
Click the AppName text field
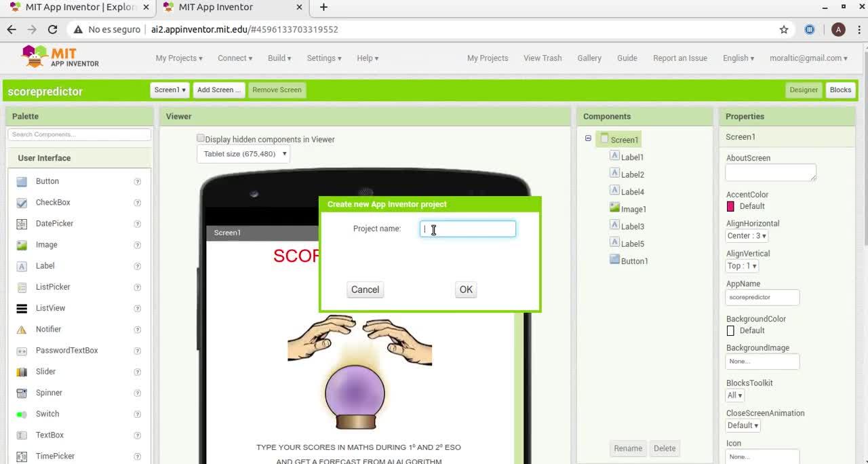pyautogui.click(x=762, y=297)
